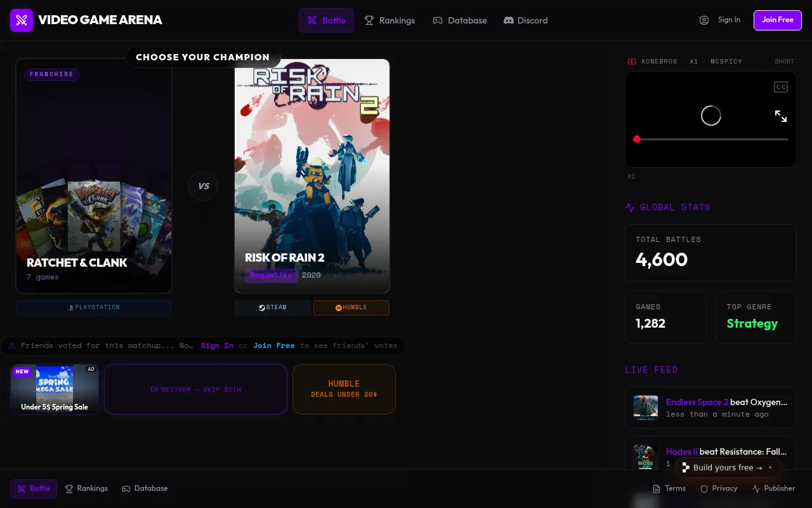Click the FRANCHISE badge on Ratchet card
The image size is (812, 508).
point(51,74)
